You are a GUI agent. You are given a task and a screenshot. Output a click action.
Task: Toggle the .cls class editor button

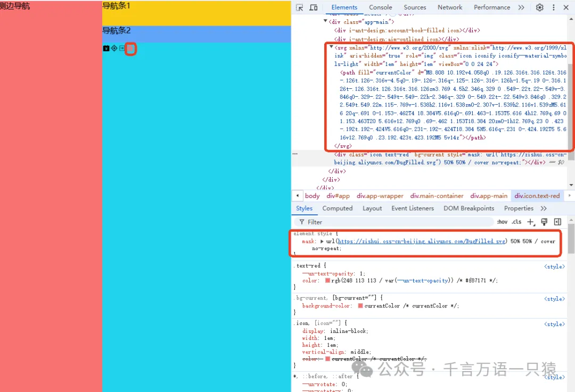pyautogui.click(x=516, y=222)
